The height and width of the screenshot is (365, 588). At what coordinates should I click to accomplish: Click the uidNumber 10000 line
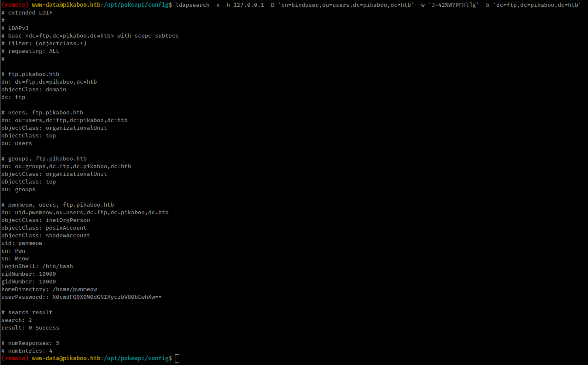(x=29, y=274)
